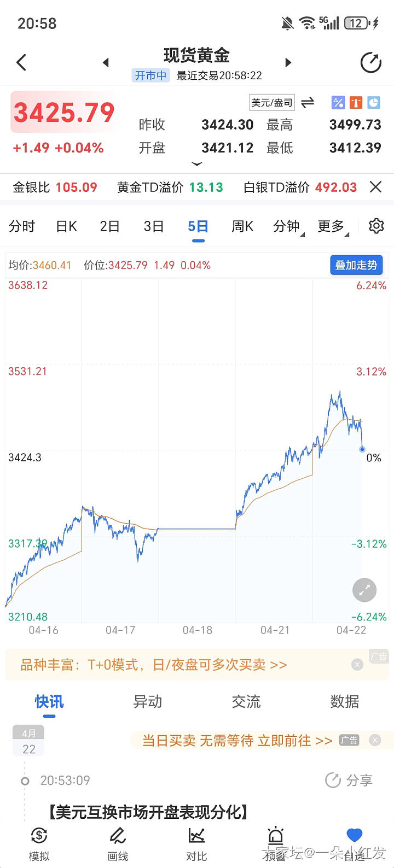Tap the orange T indicator icon
The height and width of the screenshot is (868, 394).
click(x=356, y=102)
